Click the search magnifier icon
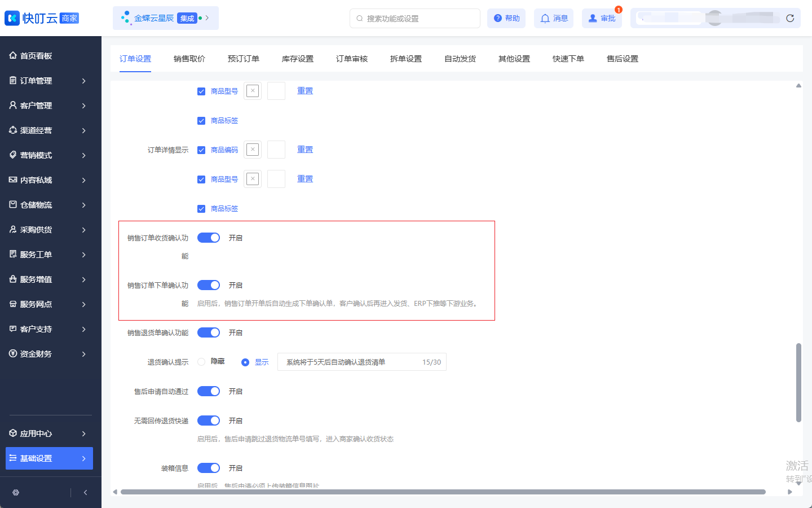Viewport: 812px width, 508px height. click(x=359, y=18)
